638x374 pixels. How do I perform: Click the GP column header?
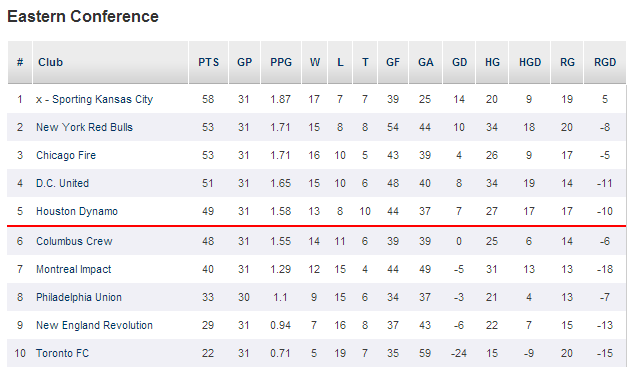244,62
